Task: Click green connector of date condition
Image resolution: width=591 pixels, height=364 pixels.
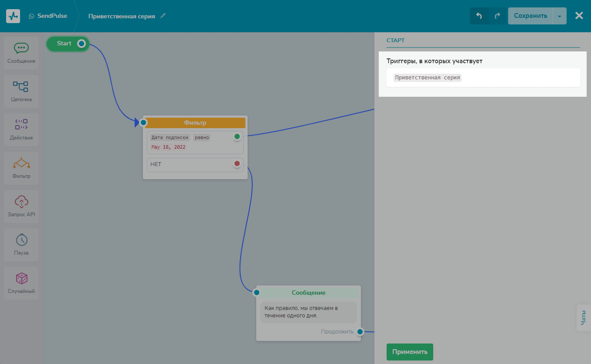Action: click(237, 136)
